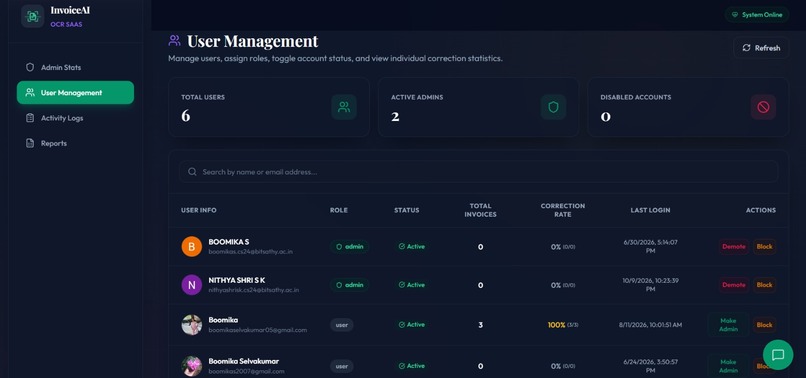
Task: Block the boomikaselvakumar05 user
Action: (764, 325)
